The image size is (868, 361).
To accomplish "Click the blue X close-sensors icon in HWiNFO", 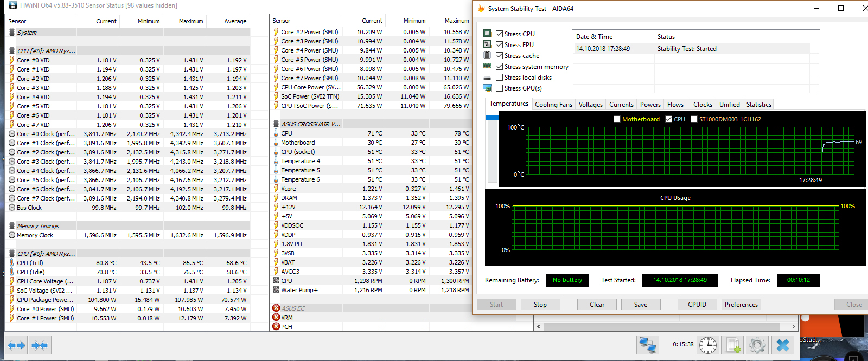I will pos(783,345).
